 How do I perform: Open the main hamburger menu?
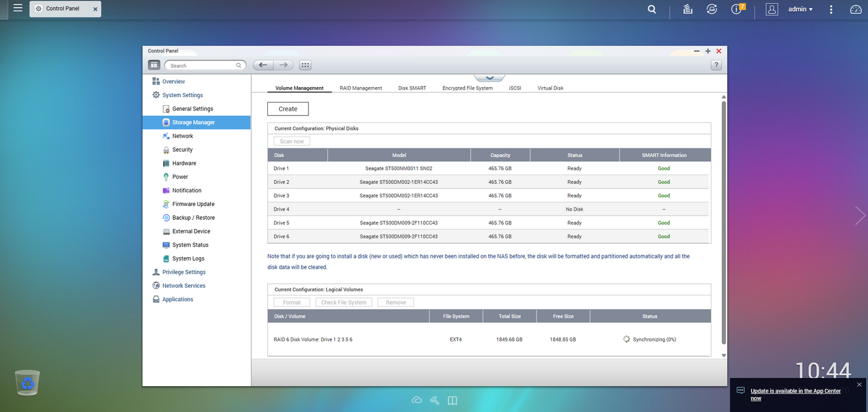click(x=18, y=8)
